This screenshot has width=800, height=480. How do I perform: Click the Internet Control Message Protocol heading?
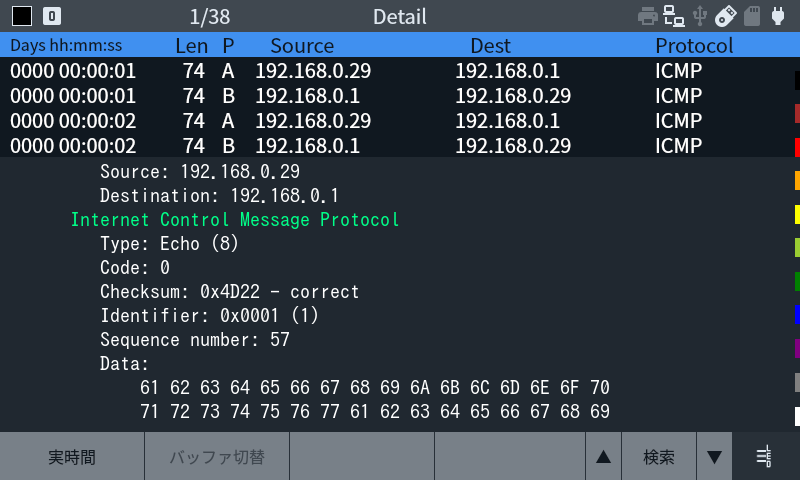click(x=235, y=219)
